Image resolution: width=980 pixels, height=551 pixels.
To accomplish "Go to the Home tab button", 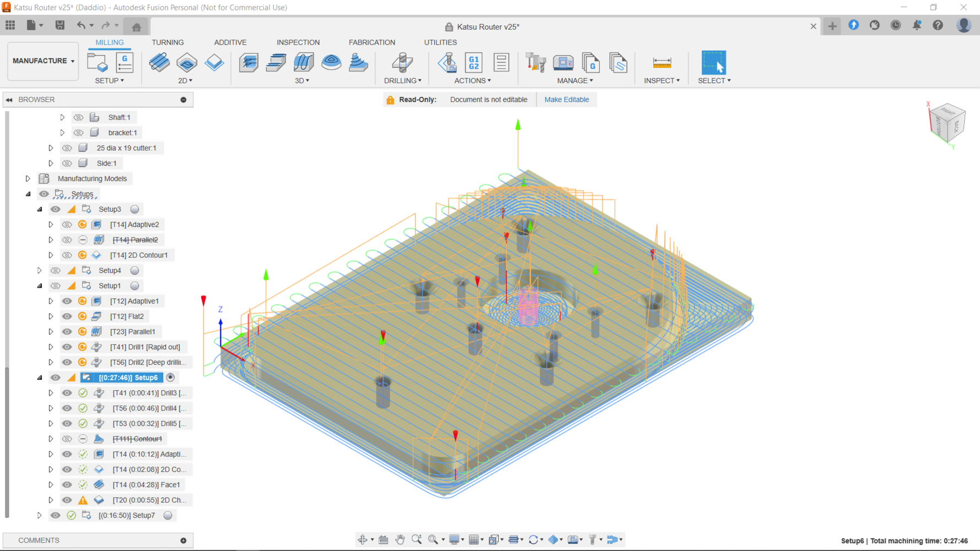I will 136,26.
